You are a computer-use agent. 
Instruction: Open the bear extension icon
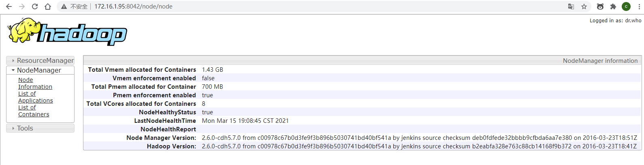pyautogui.click(x=600, y=6)
